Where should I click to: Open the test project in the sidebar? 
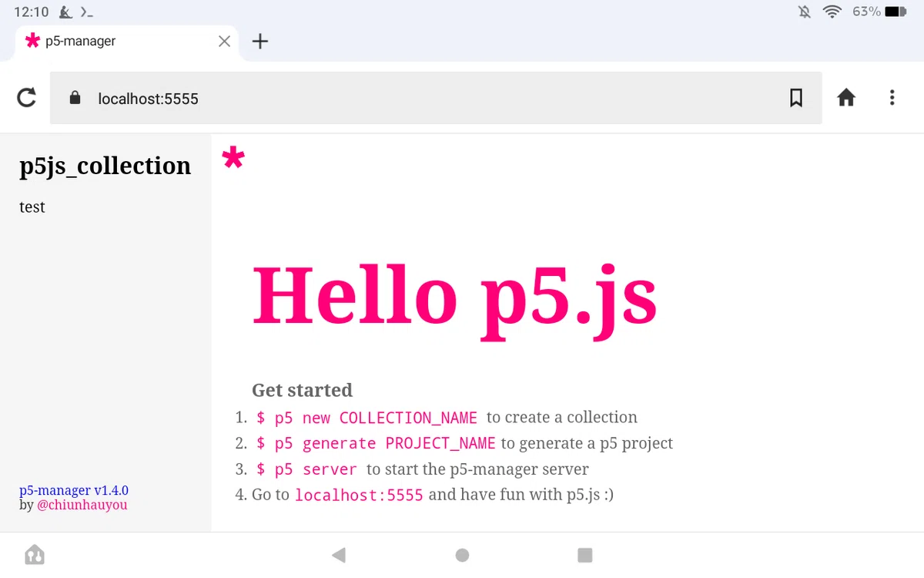point(32,207)
